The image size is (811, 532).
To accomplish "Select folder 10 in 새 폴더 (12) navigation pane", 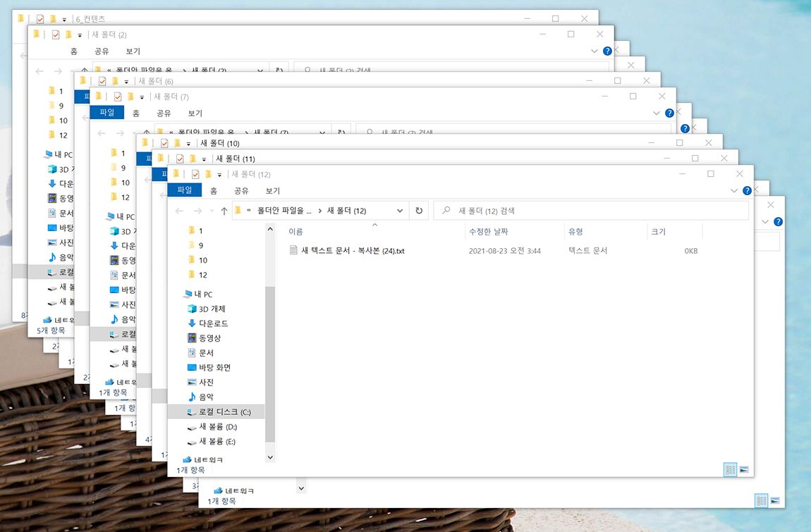I will coord(203,260).
